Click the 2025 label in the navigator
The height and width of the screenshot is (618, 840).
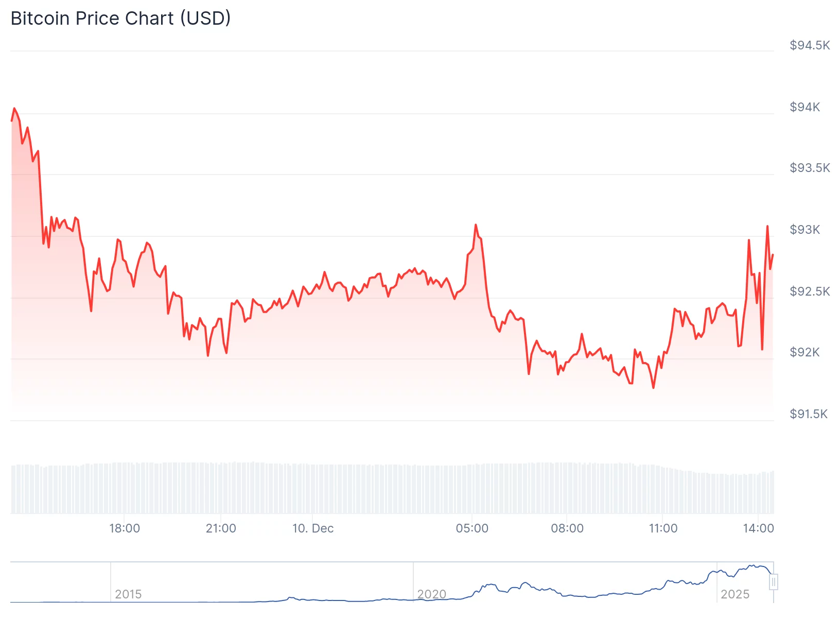(x=734, y=594)
